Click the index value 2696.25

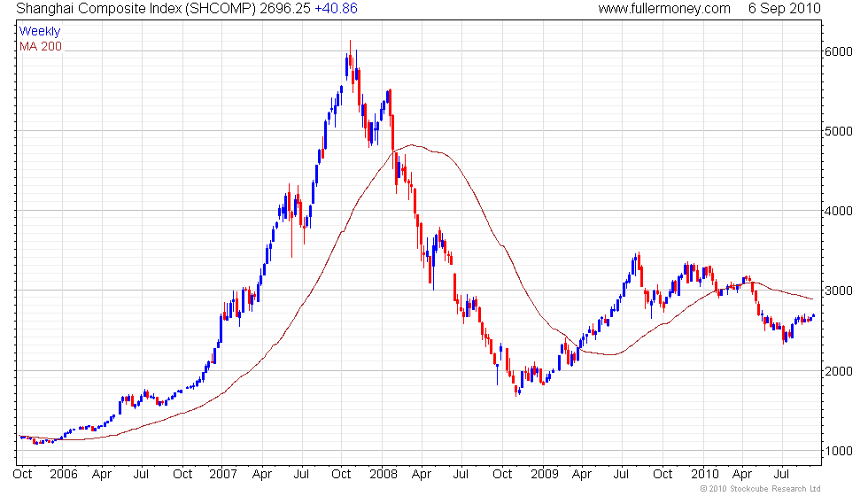point(285,8)
